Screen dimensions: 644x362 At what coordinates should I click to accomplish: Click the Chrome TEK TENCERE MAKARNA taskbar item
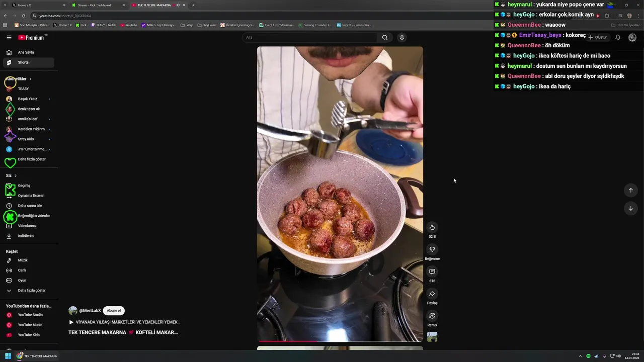coord(37,356)
